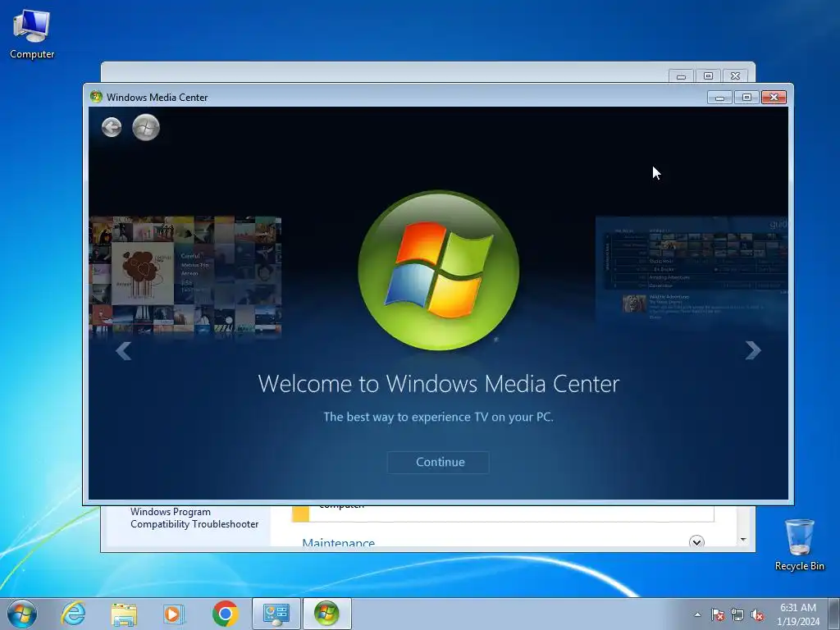
Task: Open Windows Explorer from the taskbar
Action: [x=124, y=614]
